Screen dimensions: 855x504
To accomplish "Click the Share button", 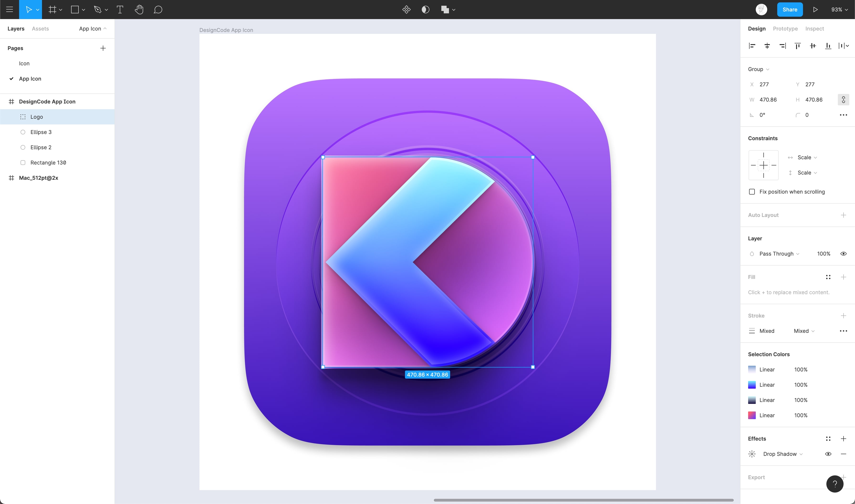I will pos(790,10).
